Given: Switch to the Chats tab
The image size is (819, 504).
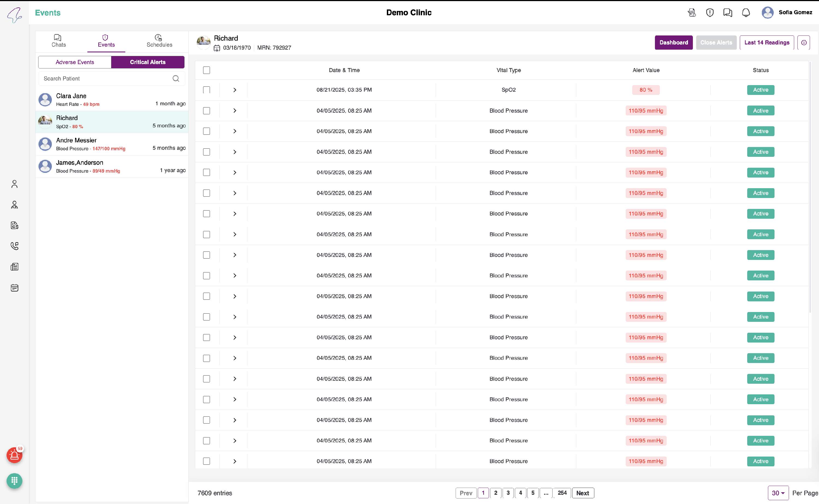Looking at the screenshot, I should tap(58, 41).
